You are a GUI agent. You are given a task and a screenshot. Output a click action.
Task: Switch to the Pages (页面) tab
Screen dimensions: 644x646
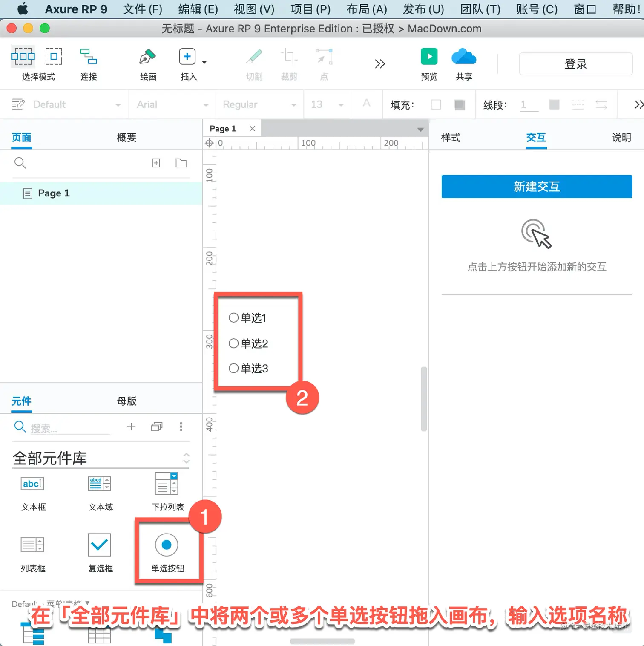(x=22, y=138)
